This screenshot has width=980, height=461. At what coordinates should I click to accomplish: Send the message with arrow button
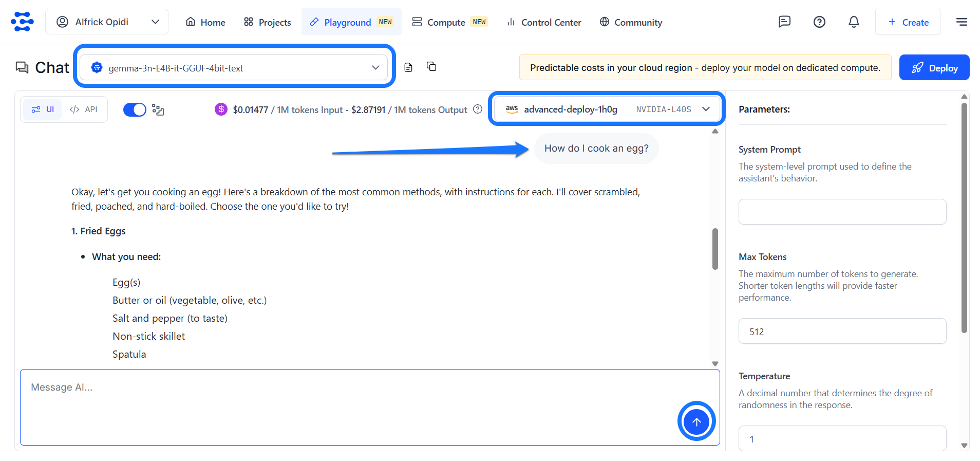[696, 421]
